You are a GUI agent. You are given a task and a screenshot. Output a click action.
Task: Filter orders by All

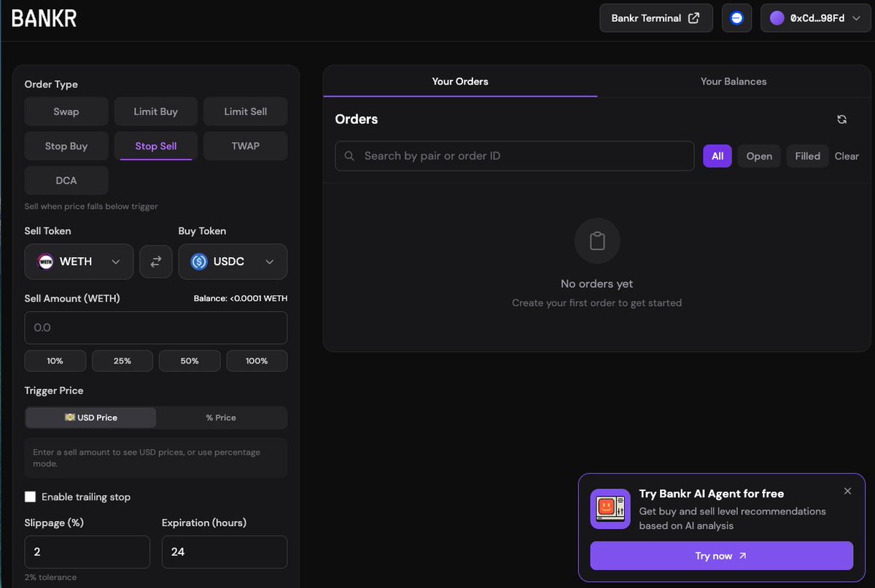click(x=717, y=156)
